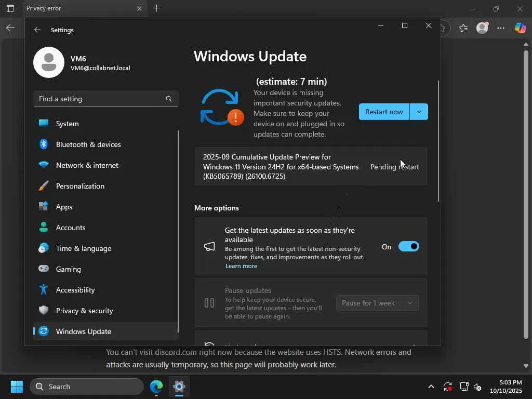Click the More options heading

click(217, 208)
